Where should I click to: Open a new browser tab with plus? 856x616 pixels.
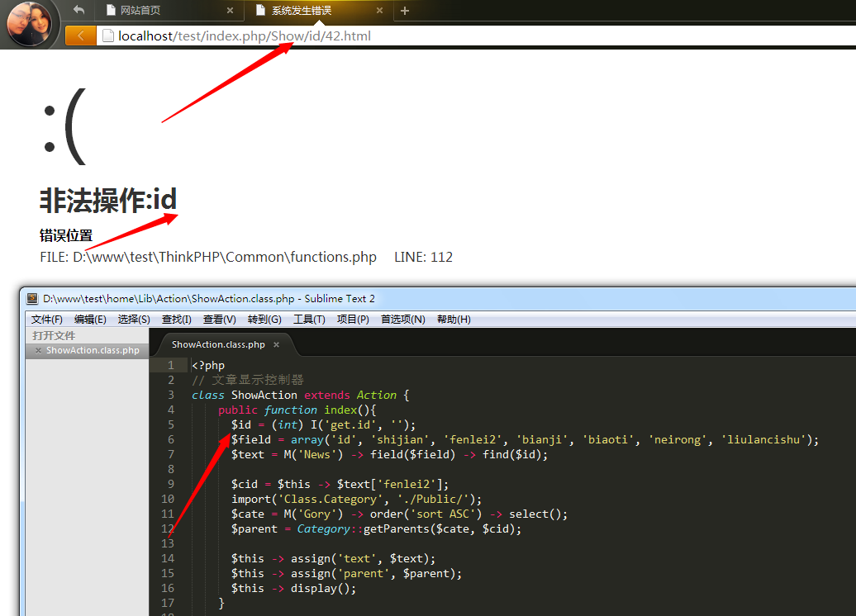coord(404,11)
